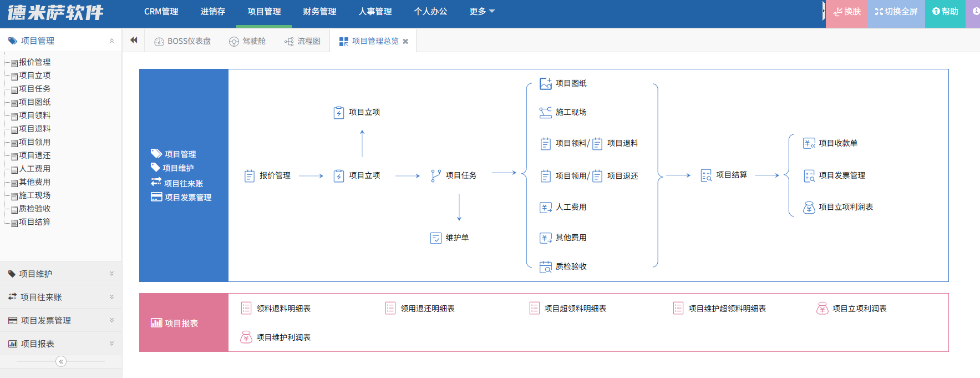Click the 项目收款单 icon
Screen dimensions: 980x378
pos(809,143)
